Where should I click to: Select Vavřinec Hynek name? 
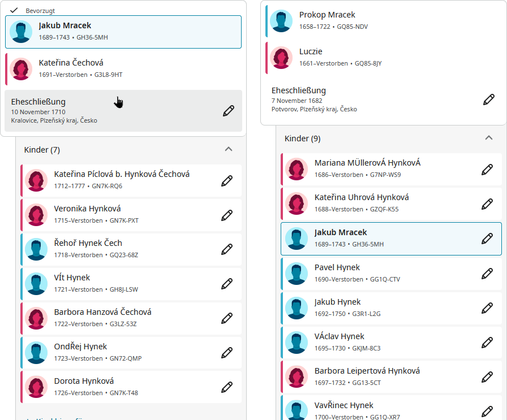(343, 405)
